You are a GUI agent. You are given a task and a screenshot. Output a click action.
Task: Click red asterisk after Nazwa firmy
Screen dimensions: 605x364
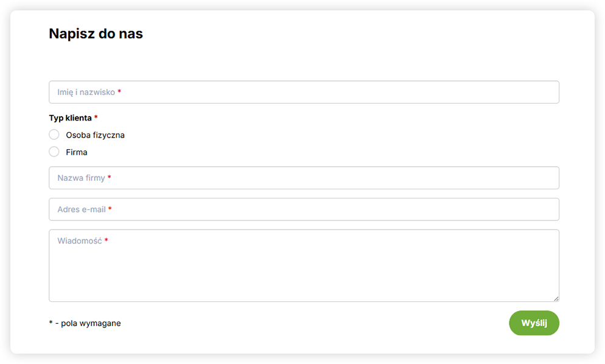pos(110,178)
